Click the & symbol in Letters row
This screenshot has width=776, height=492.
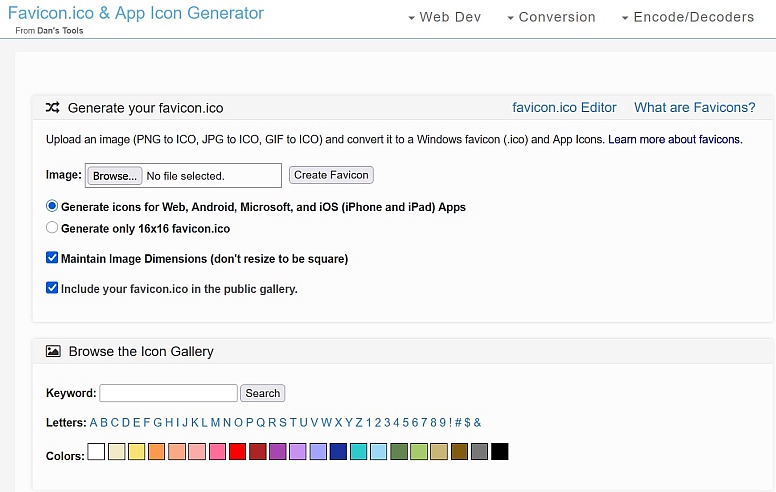[478, 423]
